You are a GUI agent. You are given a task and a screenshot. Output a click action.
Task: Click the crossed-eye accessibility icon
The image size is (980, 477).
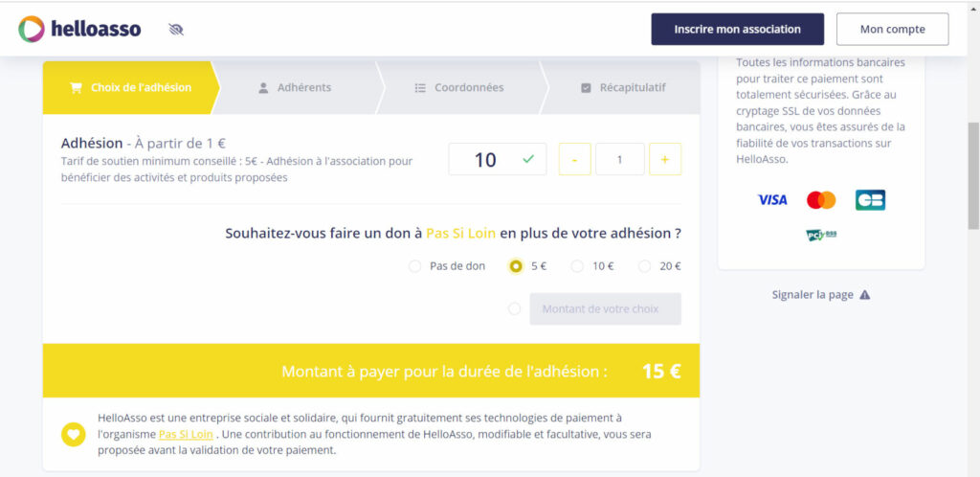tap(175, 30)
